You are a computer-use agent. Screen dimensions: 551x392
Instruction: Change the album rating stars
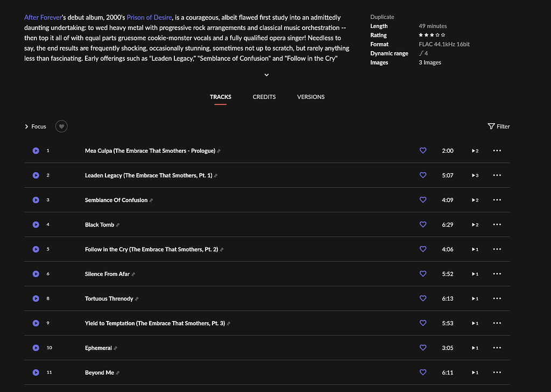coord(432,34)
